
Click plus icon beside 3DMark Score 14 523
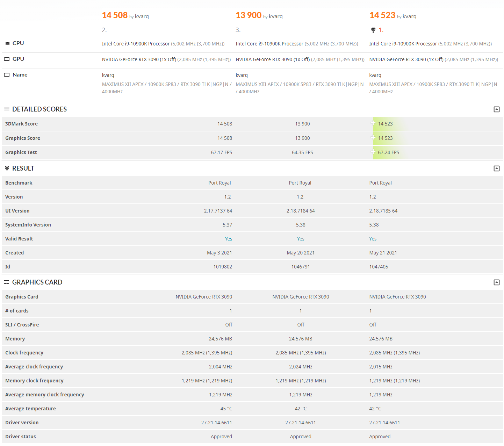point(373,123)
